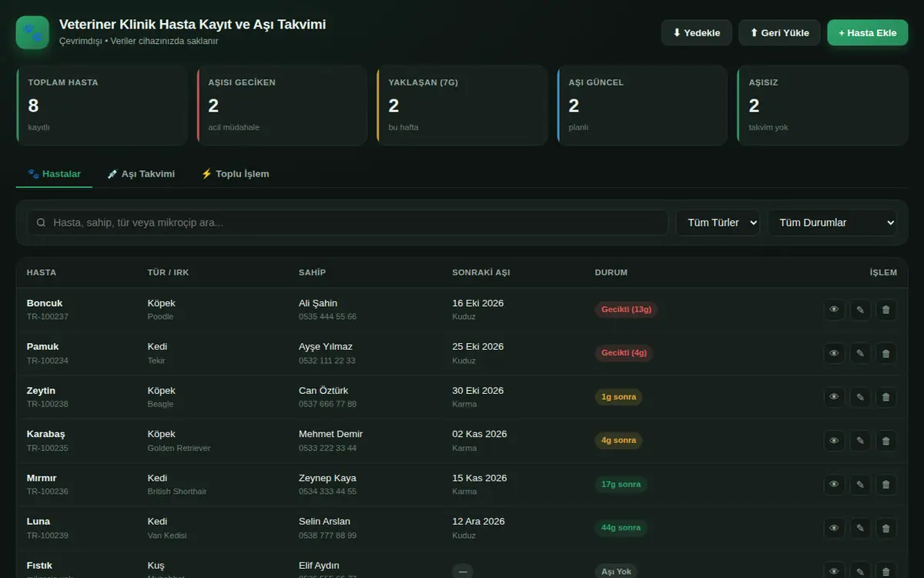Click the paw logo icon in the header
This screenshot has height=578, width=924.
32,32
